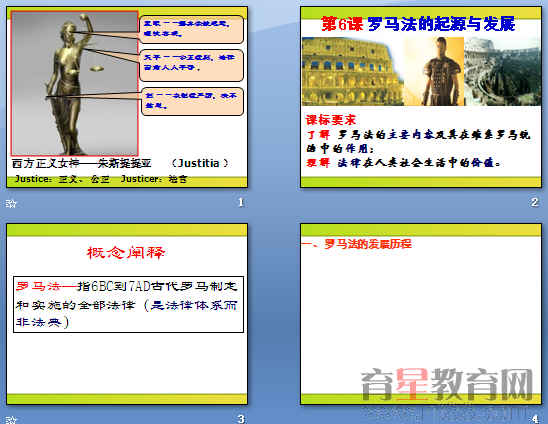Click the 罗马法 definition text box in slide 3
This screenshot has height=424, width=548.
(128, 304)
